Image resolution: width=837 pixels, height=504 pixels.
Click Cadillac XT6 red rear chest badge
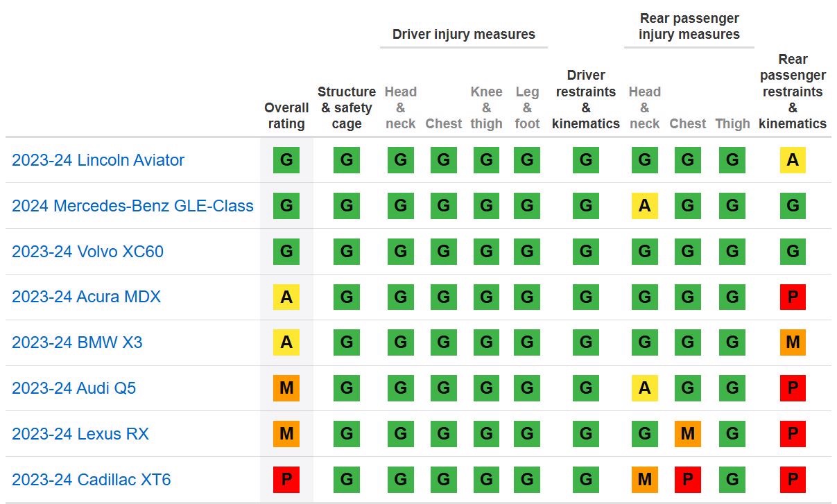[x=687, y=480]
